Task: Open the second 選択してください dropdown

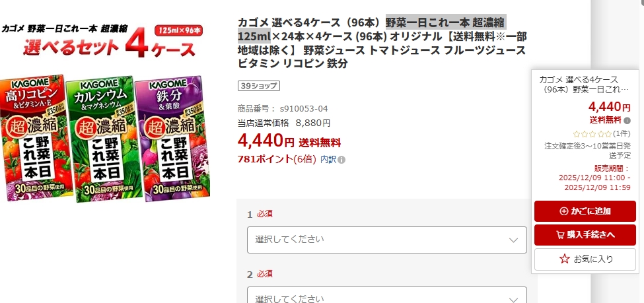Action: point(386,296)
